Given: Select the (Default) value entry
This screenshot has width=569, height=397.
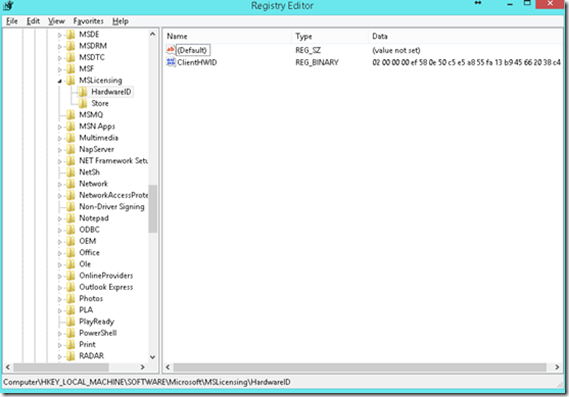Looking at the screenshot, I should click(192, 50).
